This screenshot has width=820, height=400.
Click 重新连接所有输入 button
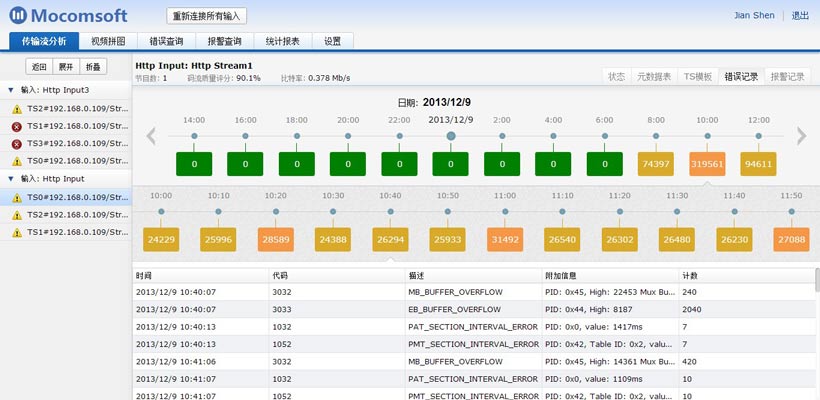pyautogui.click(x=207, y=16)
